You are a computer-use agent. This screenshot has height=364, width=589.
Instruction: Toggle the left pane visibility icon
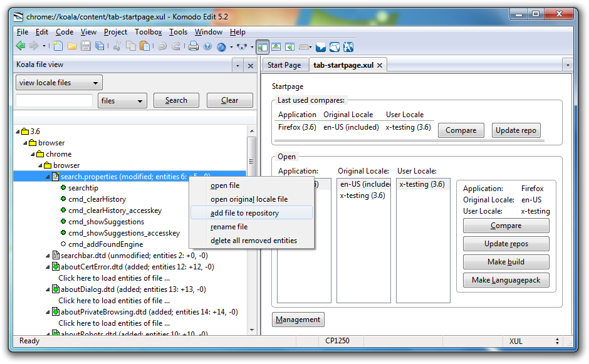(x=263, y=47)
